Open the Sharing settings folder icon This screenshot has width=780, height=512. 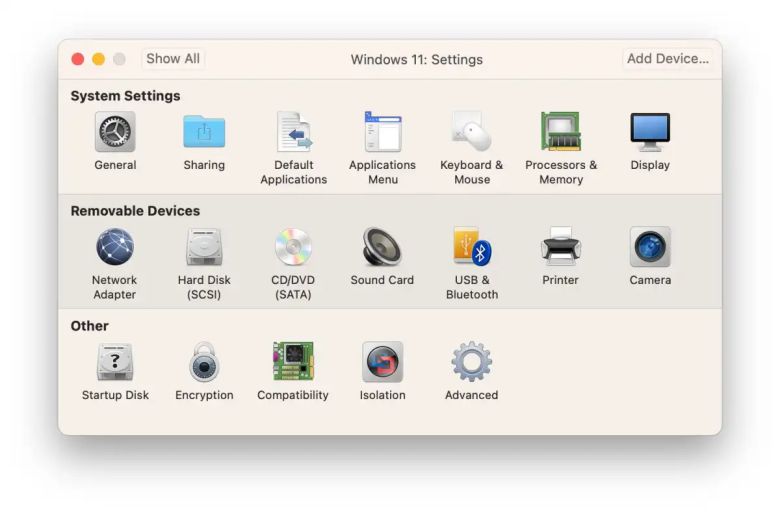click(x=204, y=132)
